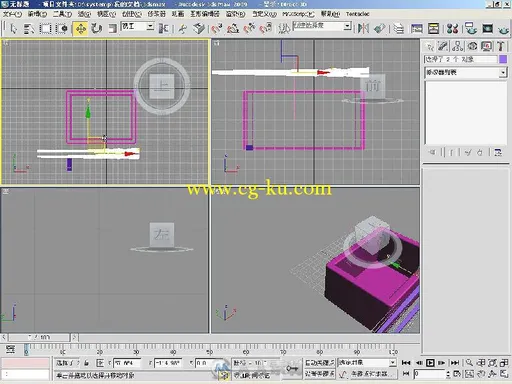Click the time slider frame handle
The image size is (512, 384).
(x=39, y=338)
